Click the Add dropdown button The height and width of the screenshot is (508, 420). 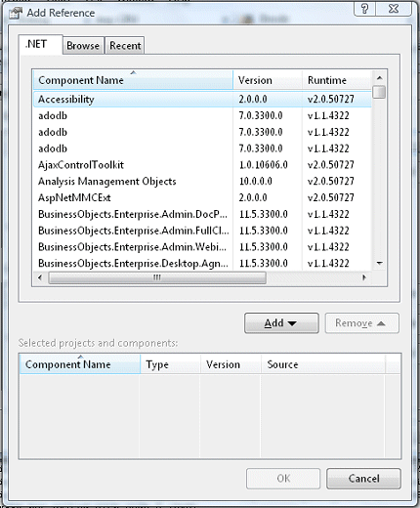pos(281,323)
